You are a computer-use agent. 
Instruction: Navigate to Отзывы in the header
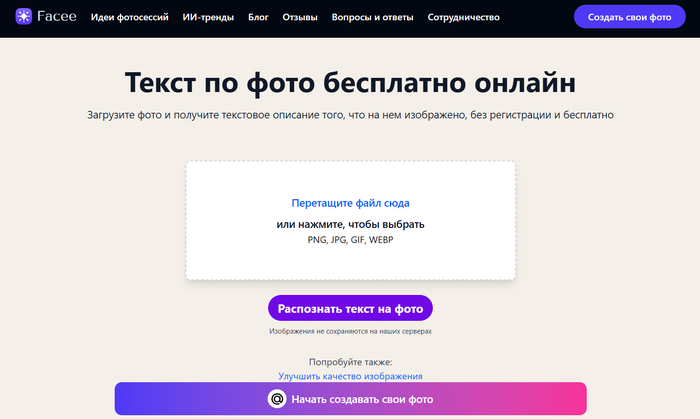click(300, 18)
